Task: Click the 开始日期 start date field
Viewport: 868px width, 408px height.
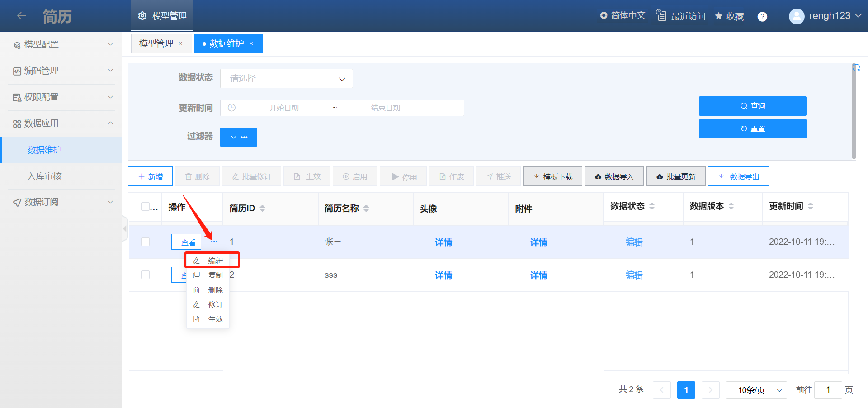Action: coord(284,108)
